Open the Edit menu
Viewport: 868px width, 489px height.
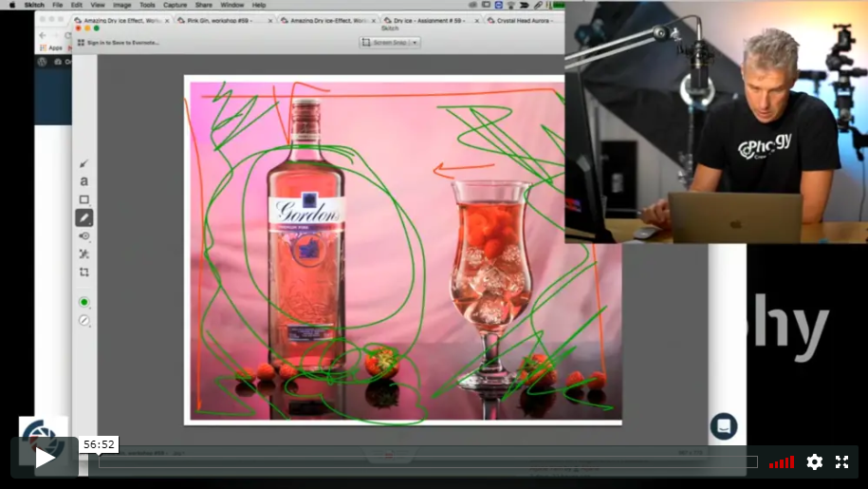[77, 5]
